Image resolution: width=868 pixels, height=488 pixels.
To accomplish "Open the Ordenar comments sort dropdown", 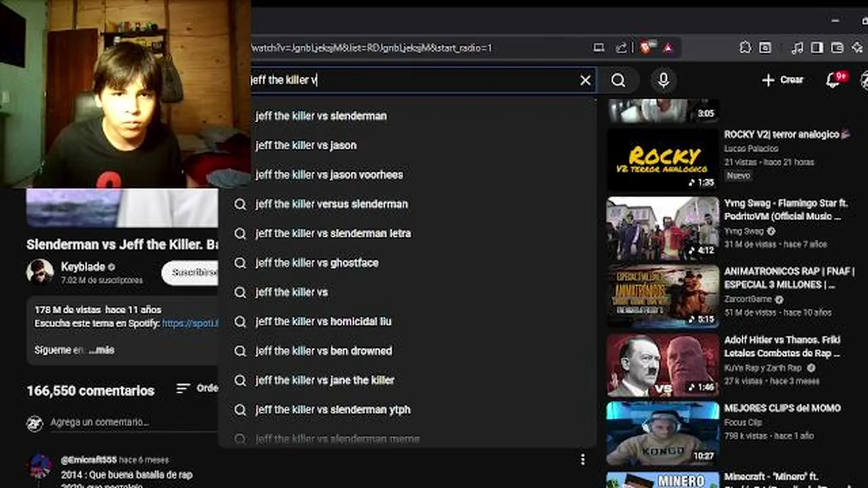I will tap(197, 388).
